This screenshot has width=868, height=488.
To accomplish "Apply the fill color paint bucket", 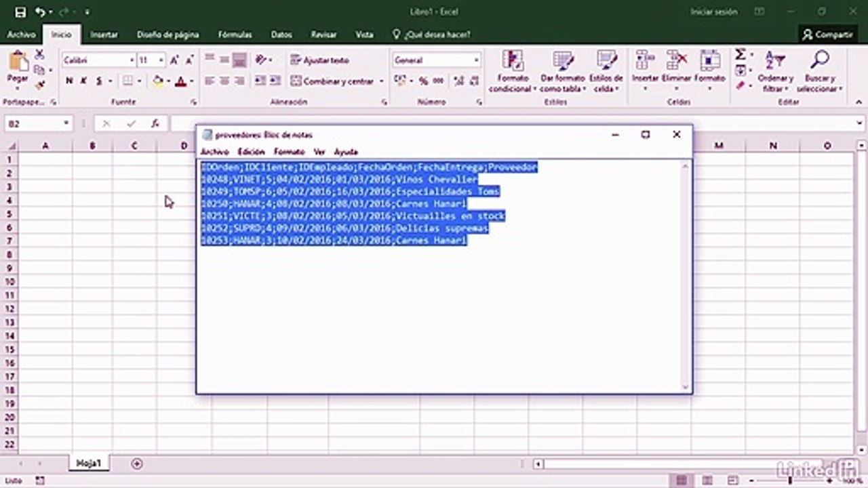I will tap(158, 81).
